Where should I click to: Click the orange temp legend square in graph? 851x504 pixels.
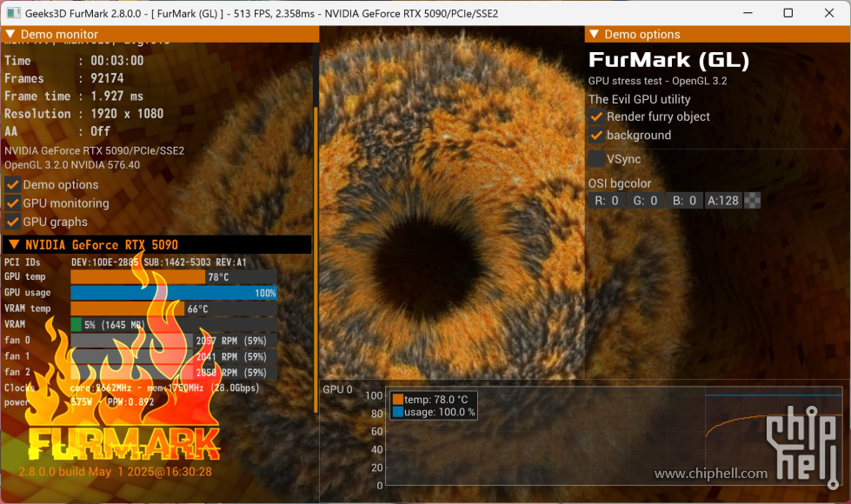coord(398,400)
